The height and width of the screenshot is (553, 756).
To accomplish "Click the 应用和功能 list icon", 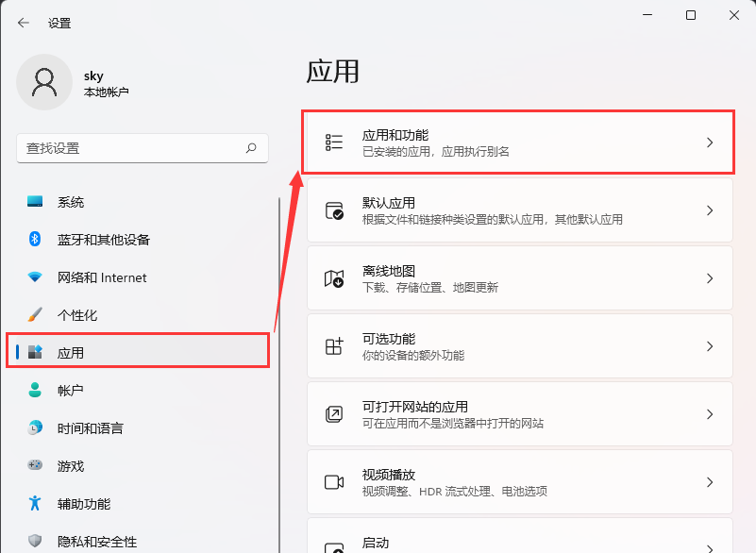I will pyautogui.click(x=332, y=142).
